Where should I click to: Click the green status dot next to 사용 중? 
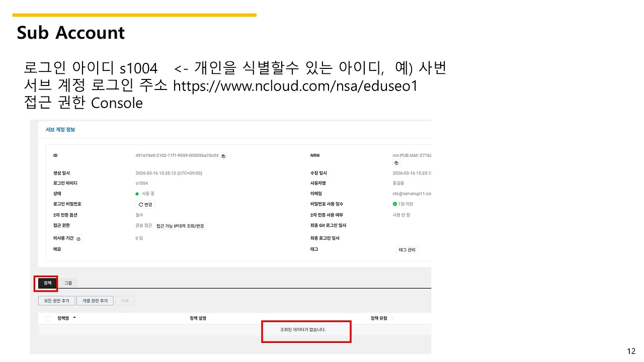coord(137,193)
